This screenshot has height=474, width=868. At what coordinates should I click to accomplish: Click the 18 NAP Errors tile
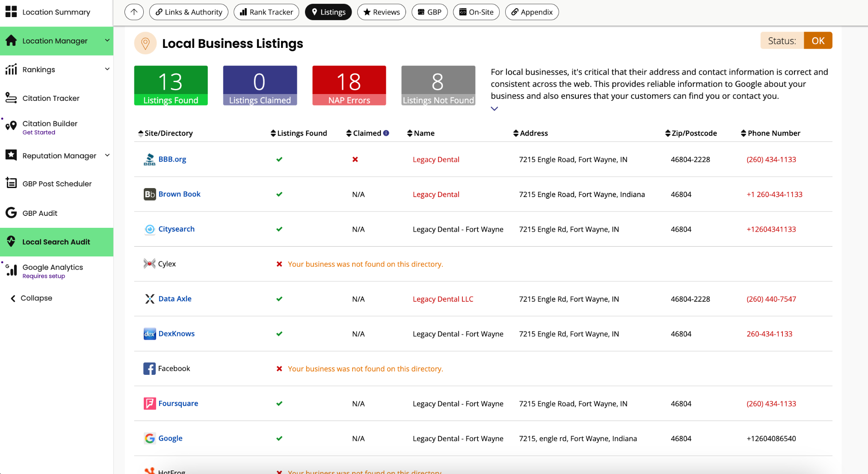[349, 85]
